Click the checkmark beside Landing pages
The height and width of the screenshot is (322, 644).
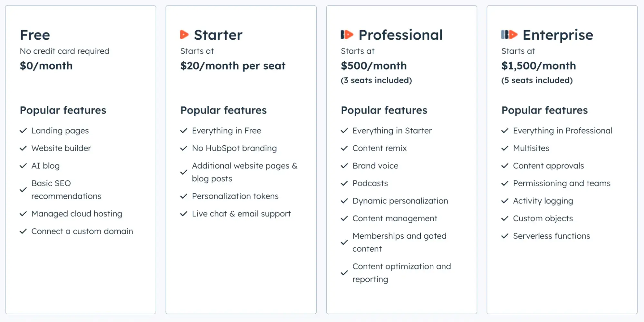coord(23,131)
